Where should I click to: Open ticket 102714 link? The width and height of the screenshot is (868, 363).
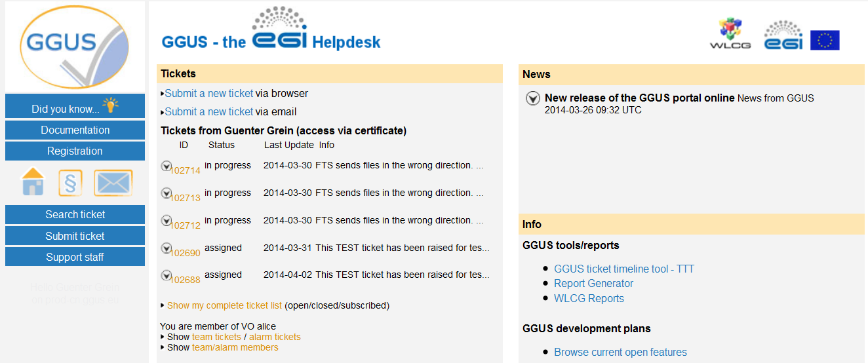pos(186,170)
